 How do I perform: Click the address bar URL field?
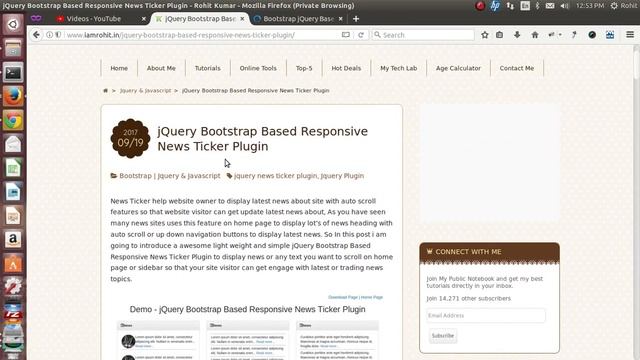(202, 35)
